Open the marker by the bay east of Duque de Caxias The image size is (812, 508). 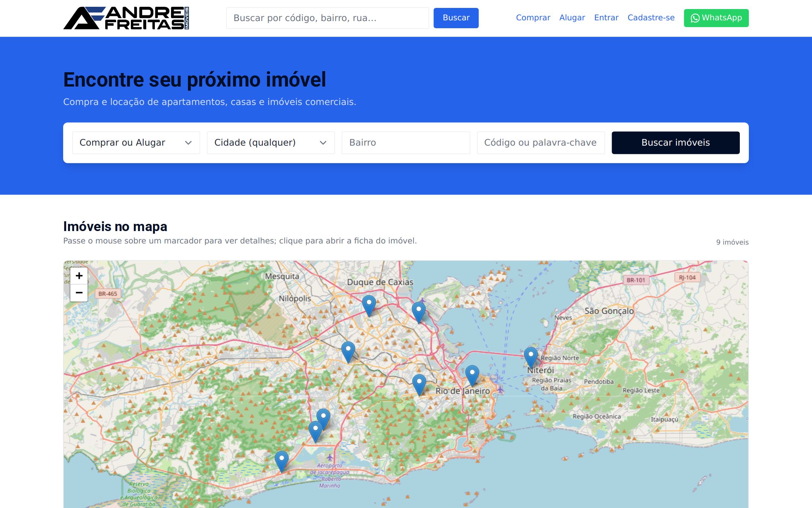(x=418, y=312)
